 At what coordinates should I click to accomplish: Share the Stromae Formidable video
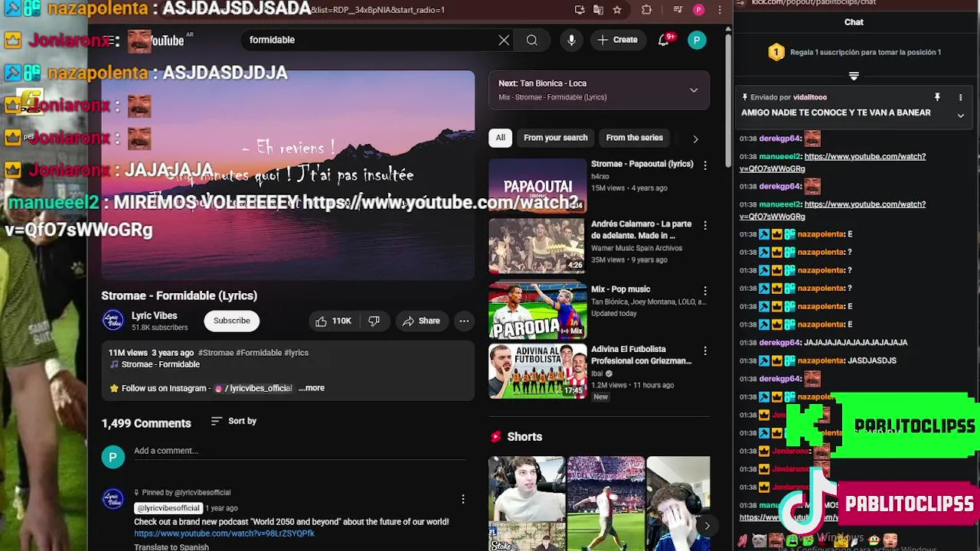pos(421,321)
